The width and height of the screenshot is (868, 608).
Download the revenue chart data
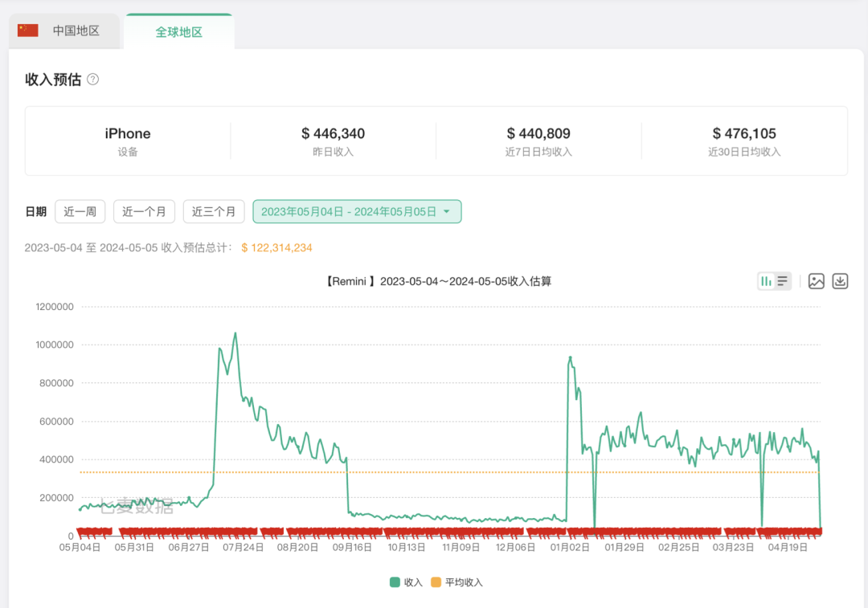pos(840,281)
